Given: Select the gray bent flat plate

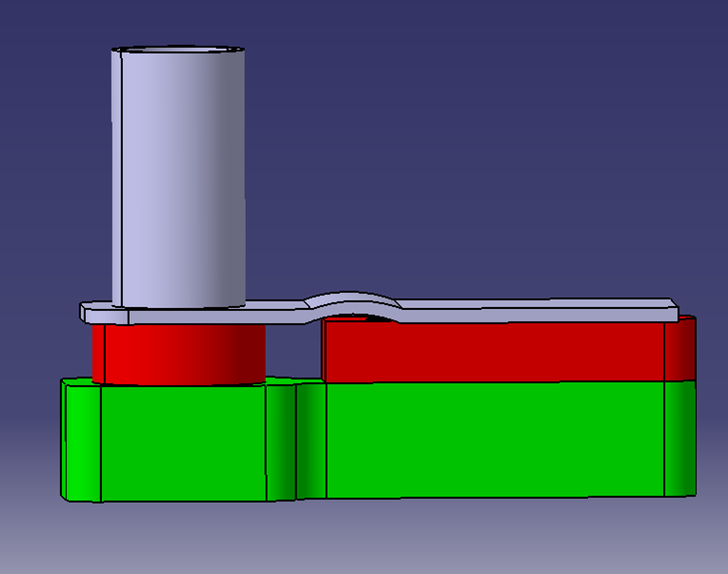Looking at the screenshot, I should [379, 310].
